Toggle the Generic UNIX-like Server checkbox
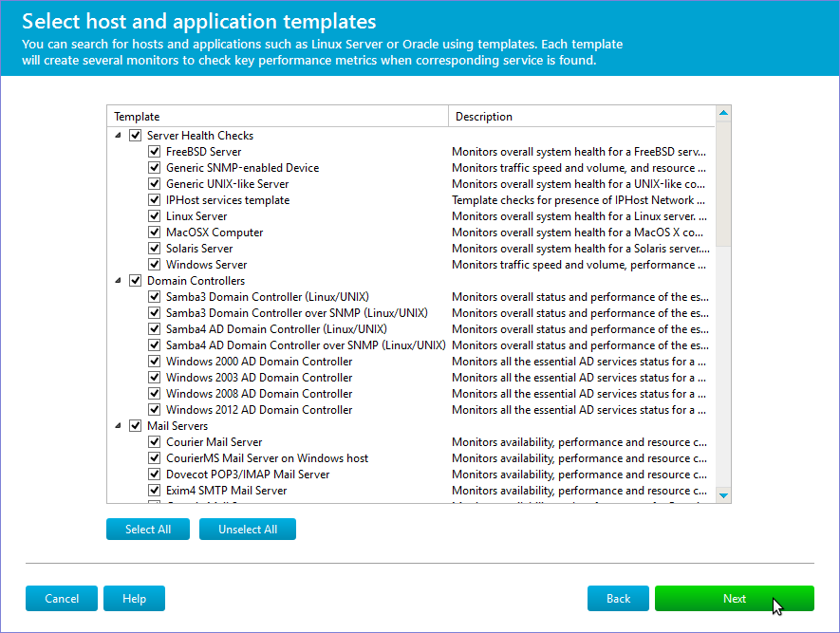The image size is (840, 633). click(155, 184)
